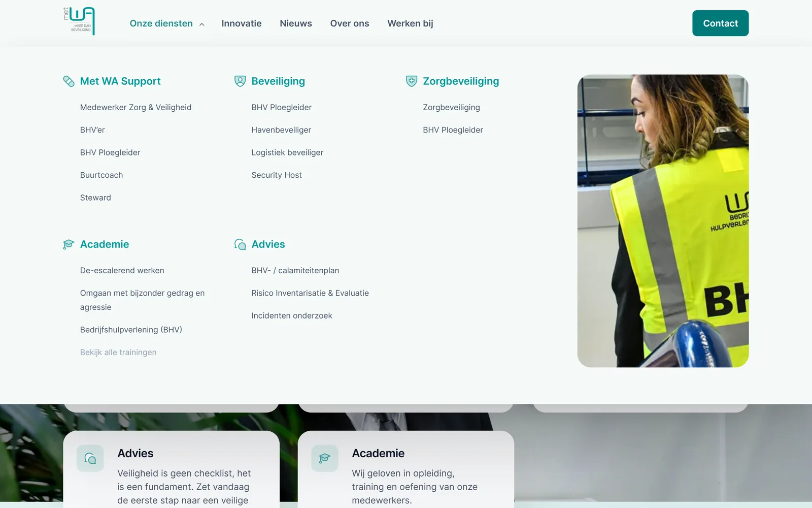Click the Zorgbeveiliging shield-cross icon
This screenshot has height=508, width=812.
[x=412, y=81]
